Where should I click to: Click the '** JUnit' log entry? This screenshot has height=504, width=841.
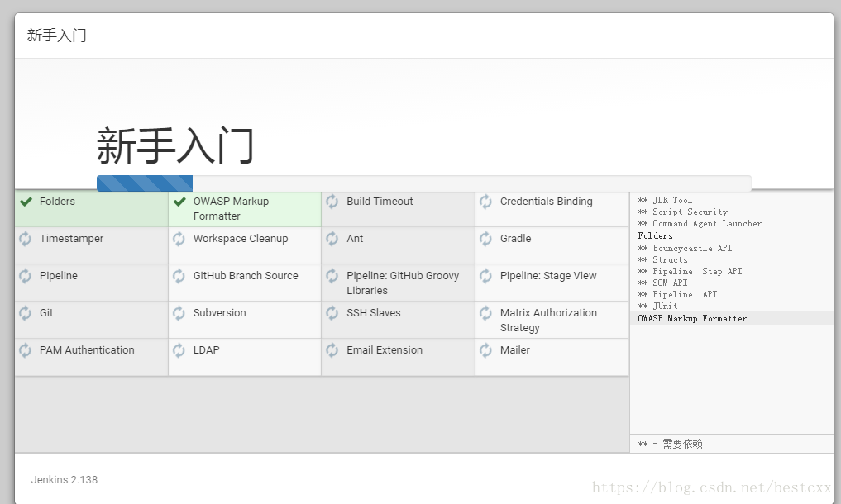point(658,307)
